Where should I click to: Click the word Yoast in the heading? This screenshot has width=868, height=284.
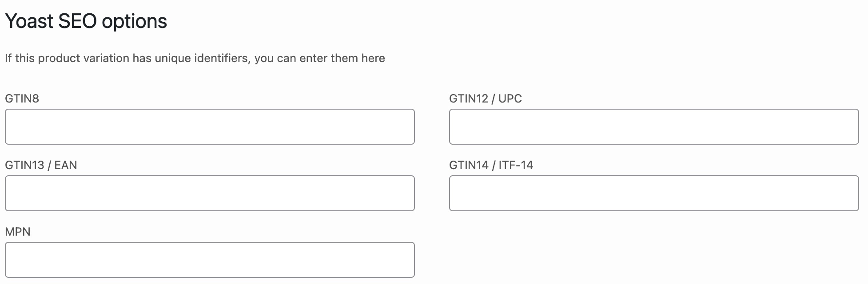pos(29,21)
